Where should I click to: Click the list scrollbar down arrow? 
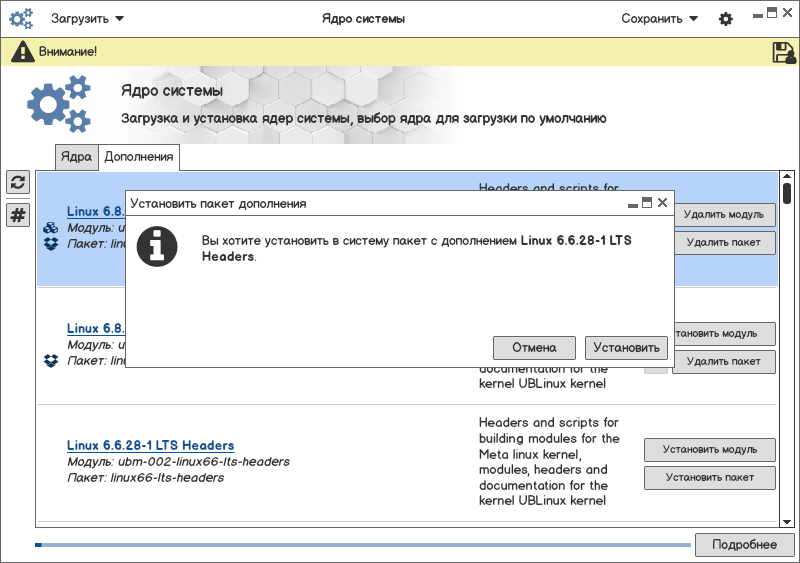tap(787, 522)
